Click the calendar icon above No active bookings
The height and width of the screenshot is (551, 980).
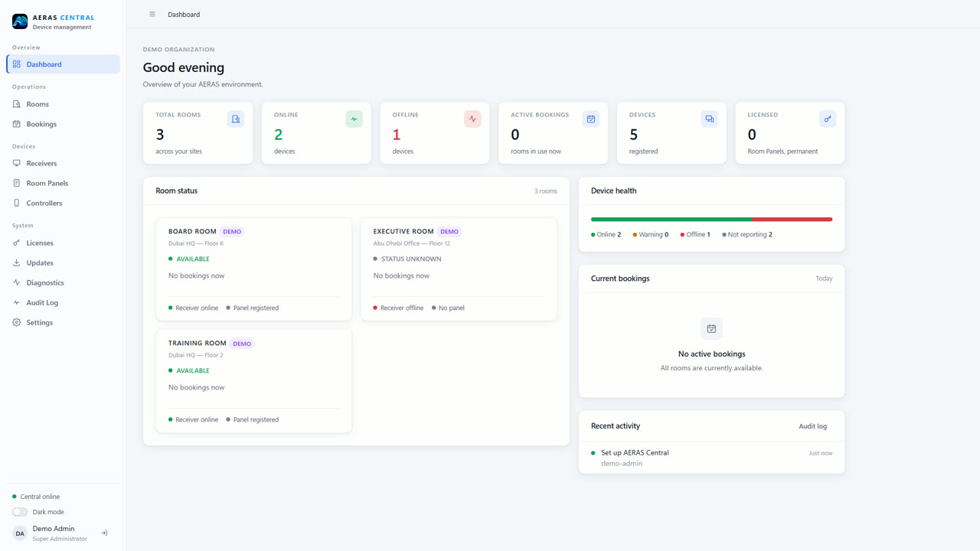pyautogui.click(x=711, y=328)
